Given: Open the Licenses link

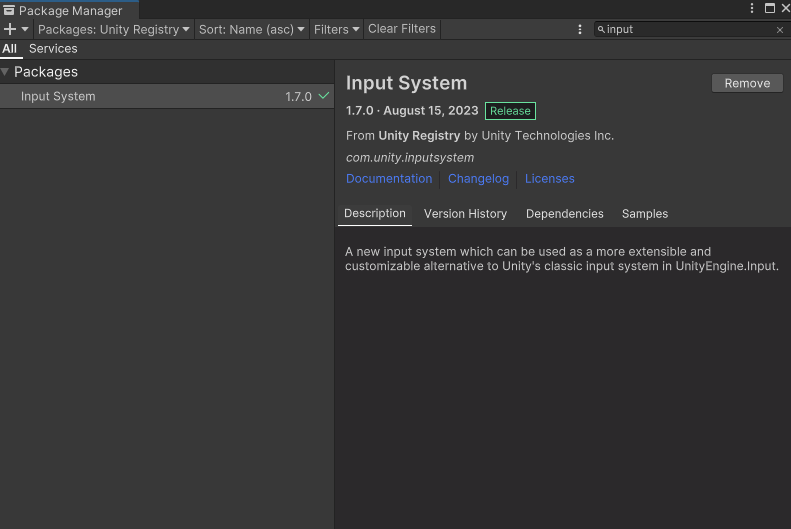Looking at the screenshot, I should [549, 179].
